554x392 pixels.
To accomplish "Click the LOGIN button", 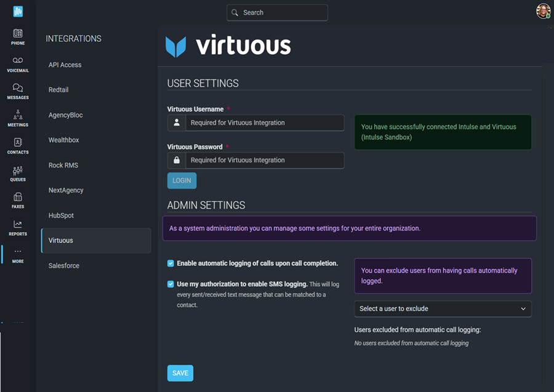I will pos(182,181).
